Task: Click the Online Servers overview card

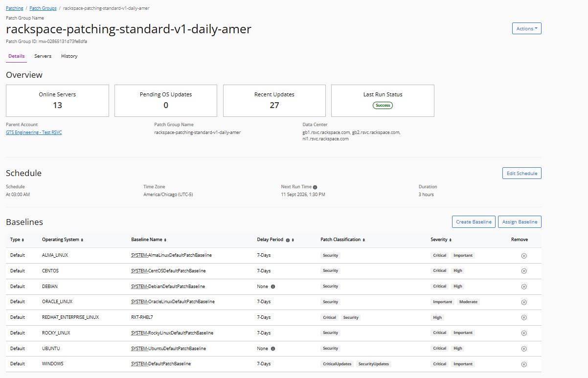Action: tap(57, 101)
